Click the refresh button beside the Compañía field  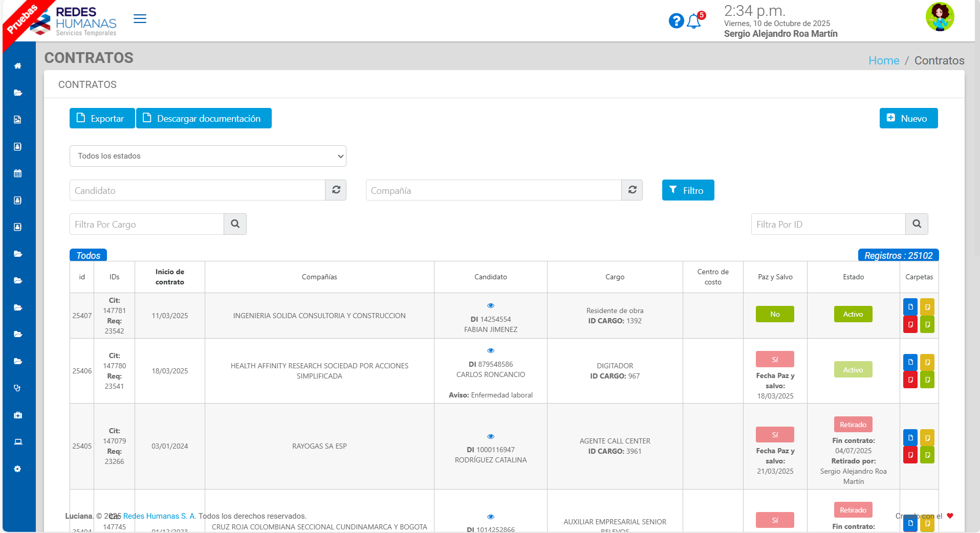[x=633, y=190]
